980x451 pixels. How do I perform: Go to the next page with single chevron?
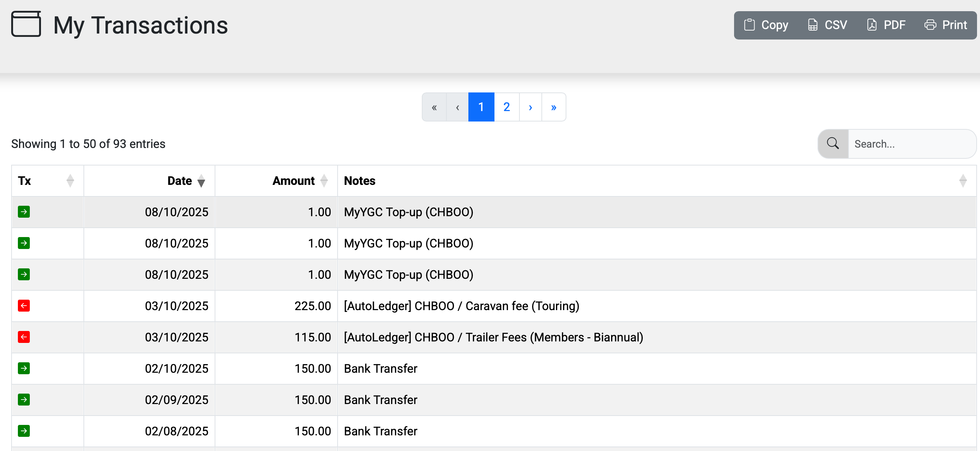(530, 107)
